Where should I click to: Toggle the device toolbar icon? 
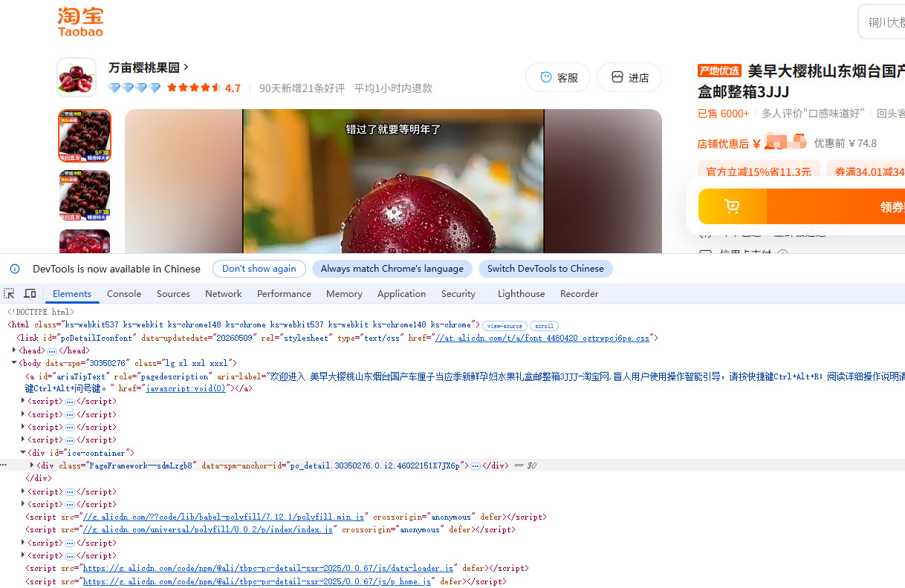[30, 293]
